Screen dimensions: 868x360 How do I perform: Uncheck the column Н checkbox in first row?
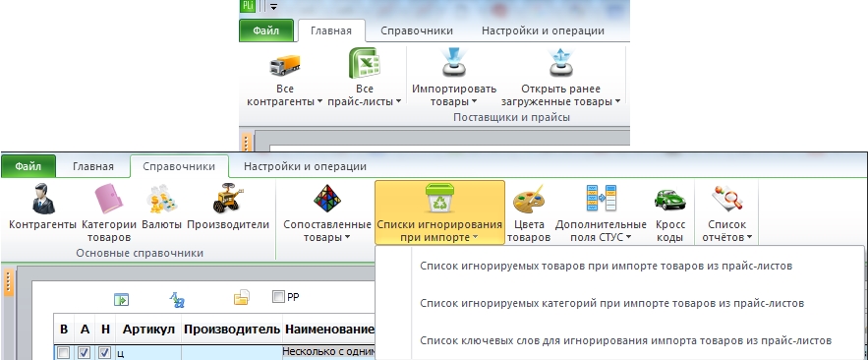105,352
